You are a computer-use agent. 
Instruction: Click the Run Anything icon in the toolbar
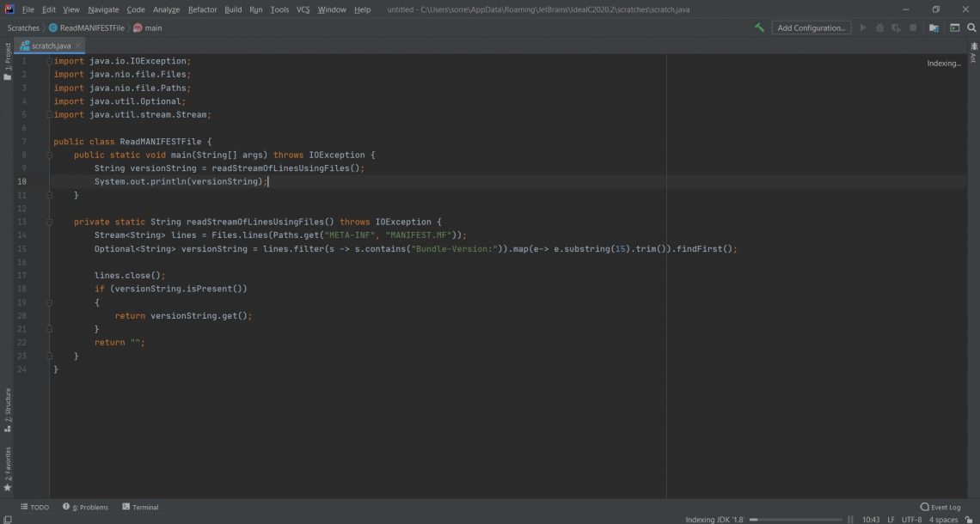pos(954,27)
